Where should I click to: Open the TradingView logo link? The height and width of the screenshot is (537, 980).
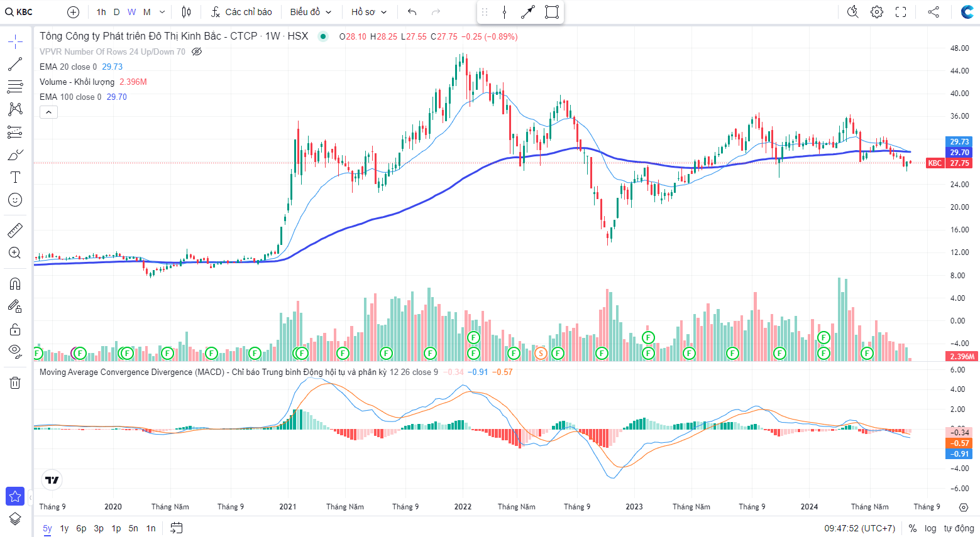(x=52, y=480)
